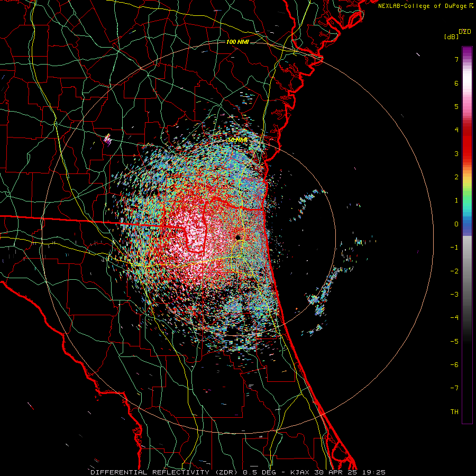Image resolution: width=476 pixels, height=476 pixels.
Task: Select the -5 dB scale label
Action: pyautogui.click(x=454, y=342)
